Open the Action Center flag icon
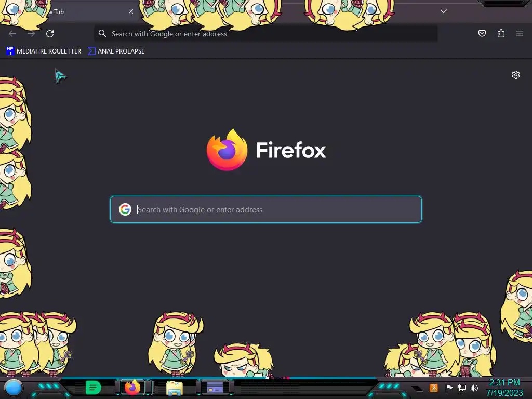Screen dimensions: 532x399 point(449,388)
